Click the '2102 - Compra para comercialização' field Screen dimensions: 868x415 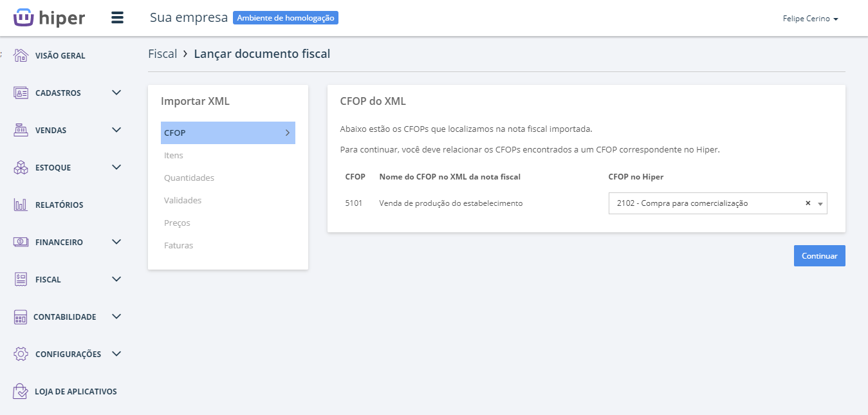(717, 203)
